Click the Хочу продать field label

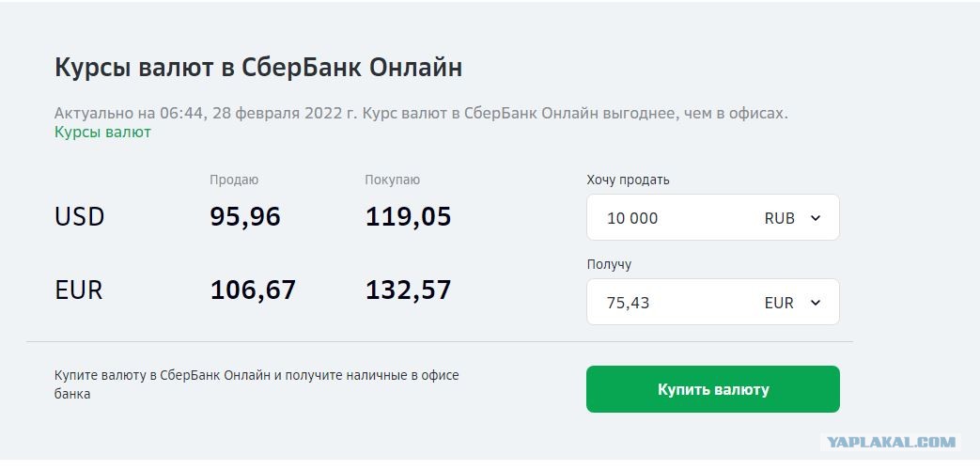629,180
